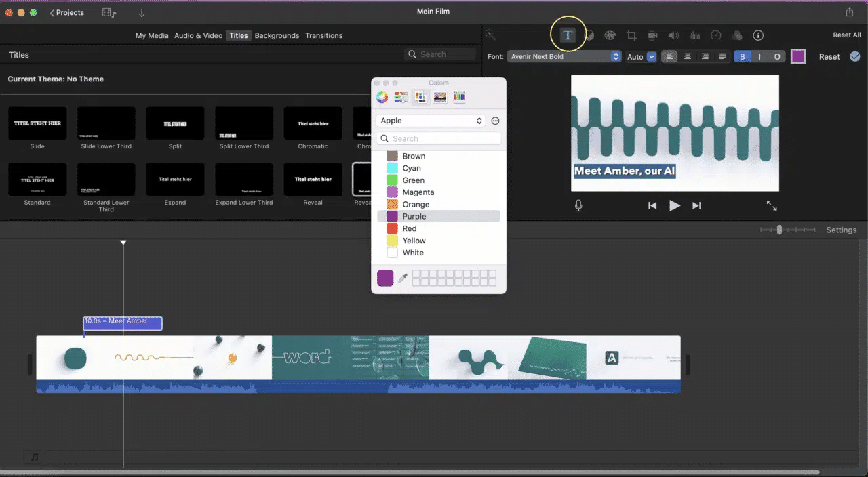Click the purple font color well
Viewport: 868px width, 477px height.
[798, 57]
